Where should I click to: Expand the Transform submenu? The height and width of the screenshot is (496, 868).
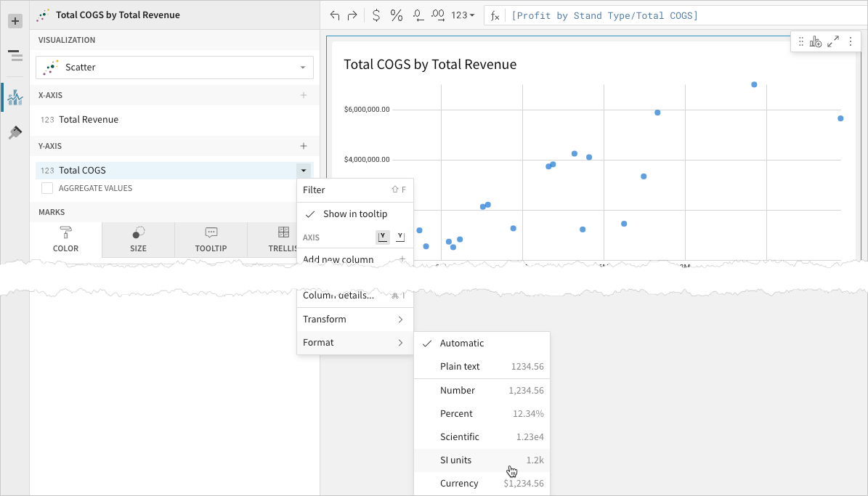[x=354, y=320]
